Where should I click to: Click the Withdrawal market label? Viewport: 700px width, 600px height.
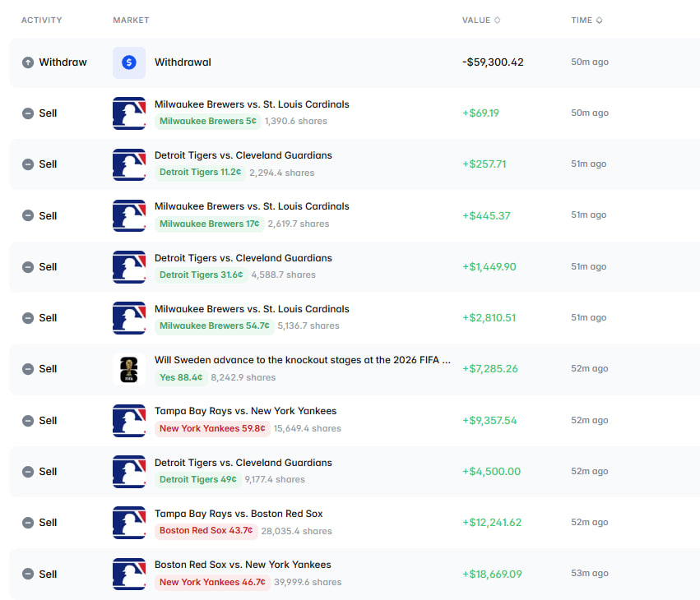point(183,62)
